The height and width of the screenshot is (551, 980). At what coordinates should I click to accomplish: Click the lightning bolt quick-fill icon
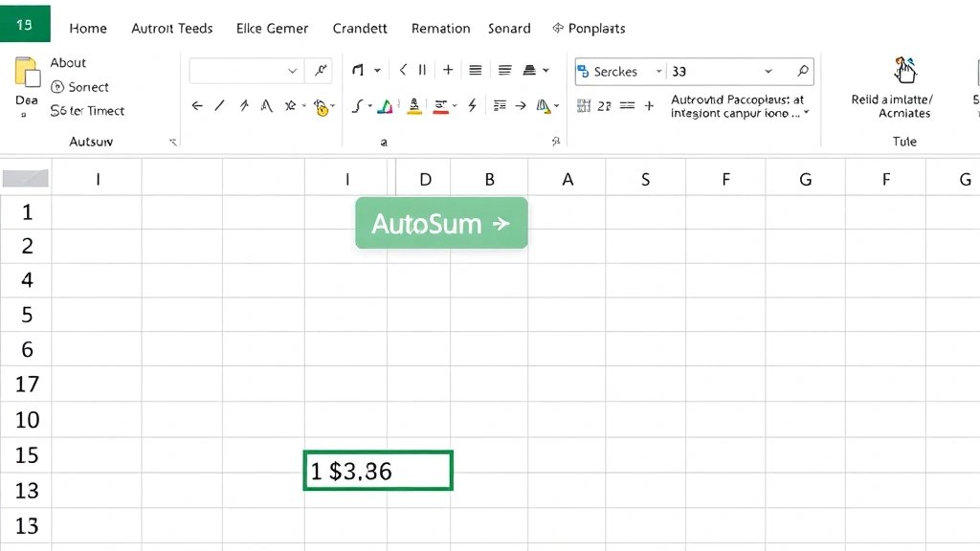tap(472, 106)
